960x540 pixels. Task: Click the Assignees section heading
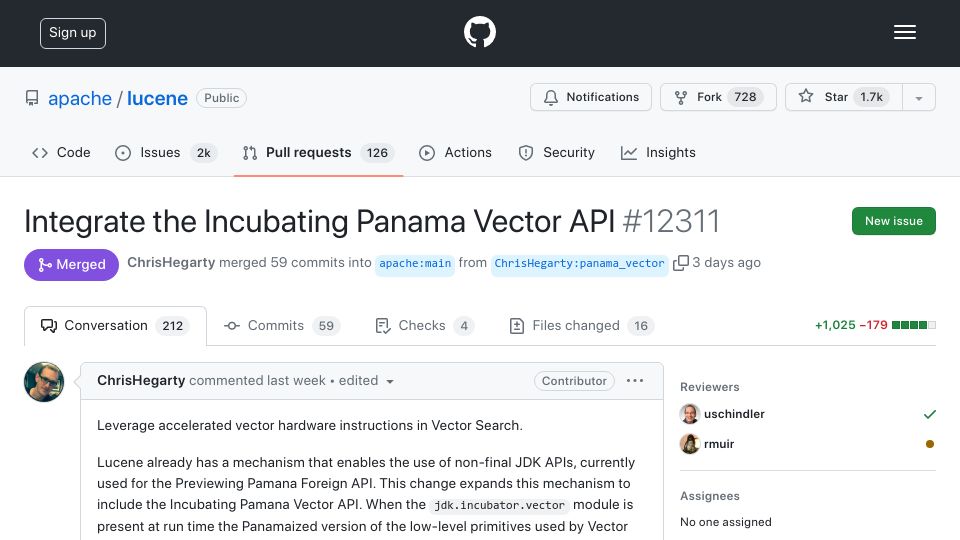(710, 496)
